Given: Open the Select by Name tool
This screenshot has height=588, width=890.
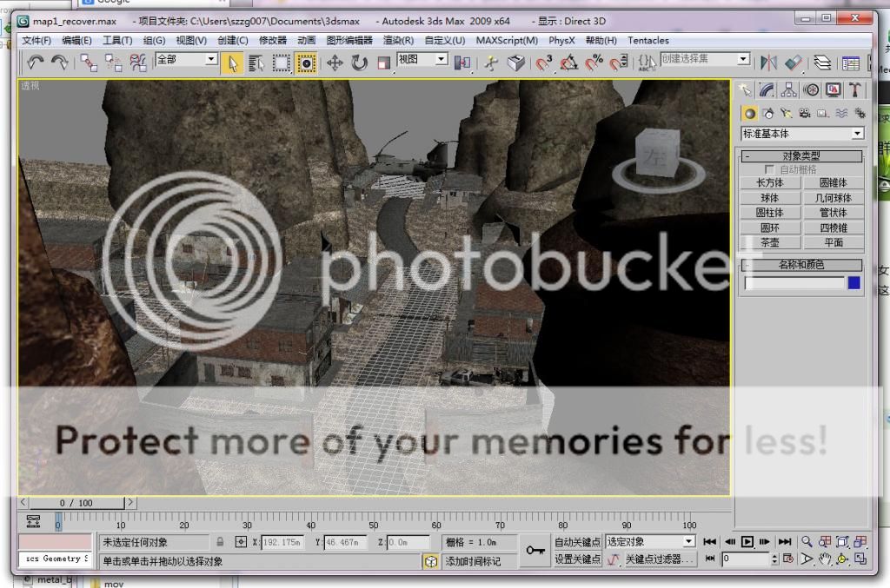Looking at the screenshot, I should click(256, 63).
